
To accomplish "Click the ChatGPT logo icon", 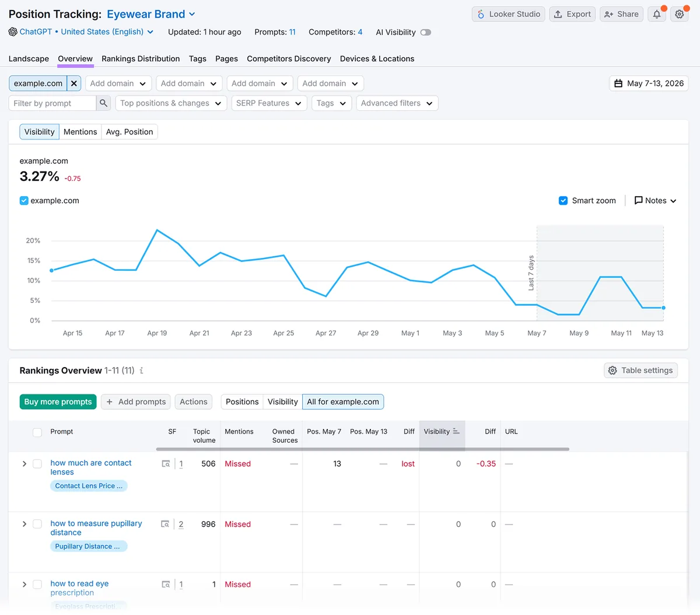I will tap(13, 32).
